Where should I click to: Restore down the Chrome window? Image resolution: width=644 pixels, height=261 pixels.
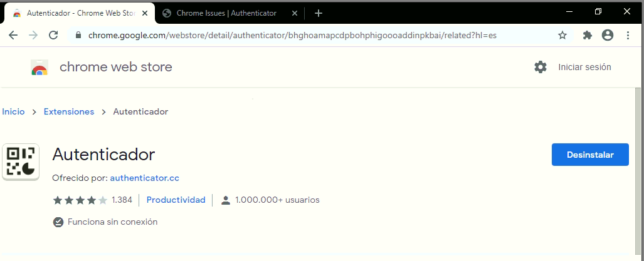click(x=598, y=12)
